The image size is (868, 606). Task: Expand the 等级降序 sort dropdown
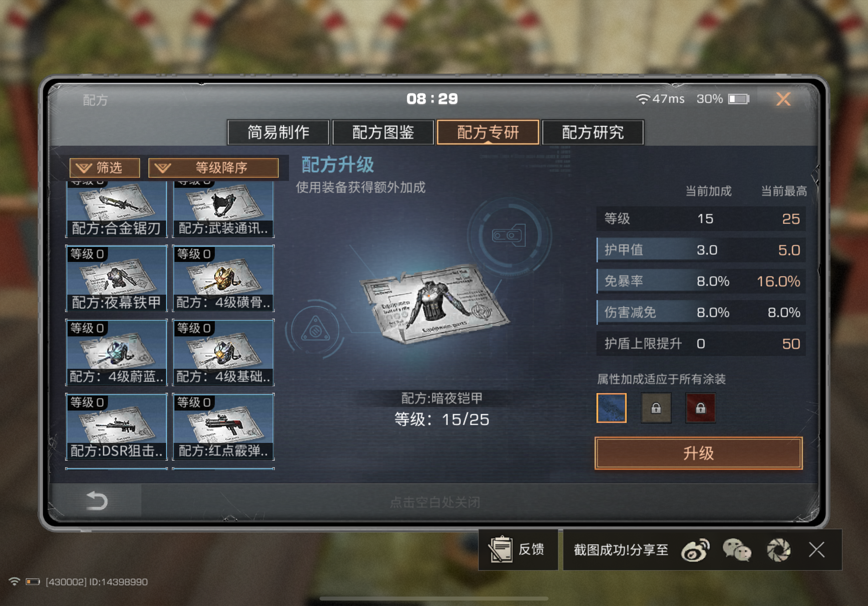coord(214,168)
